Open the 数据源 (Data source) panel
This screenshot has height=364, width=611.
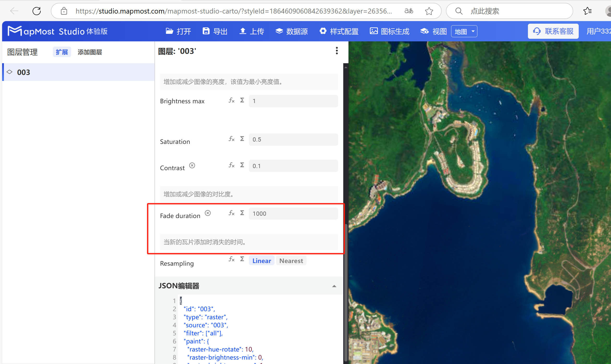(279, 31)
